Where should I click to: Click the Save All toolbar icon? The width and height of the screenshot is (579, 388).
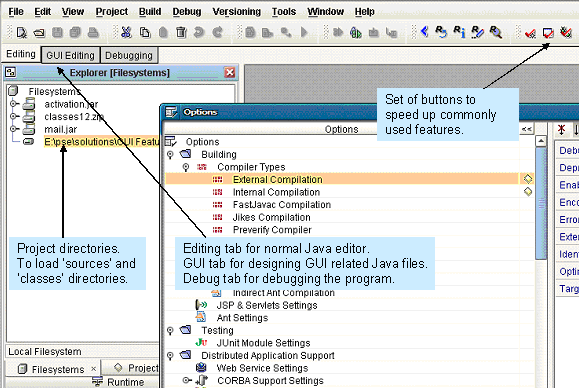(75, 33)
